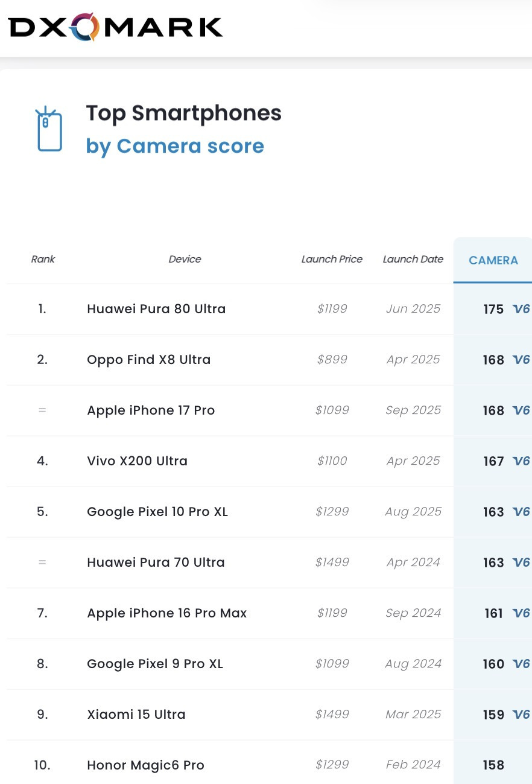The width and height of the screenshot is (532, 784).
Task: Click the DXOMARK logo
Action: pyautogui.click(x=115, y=27)
